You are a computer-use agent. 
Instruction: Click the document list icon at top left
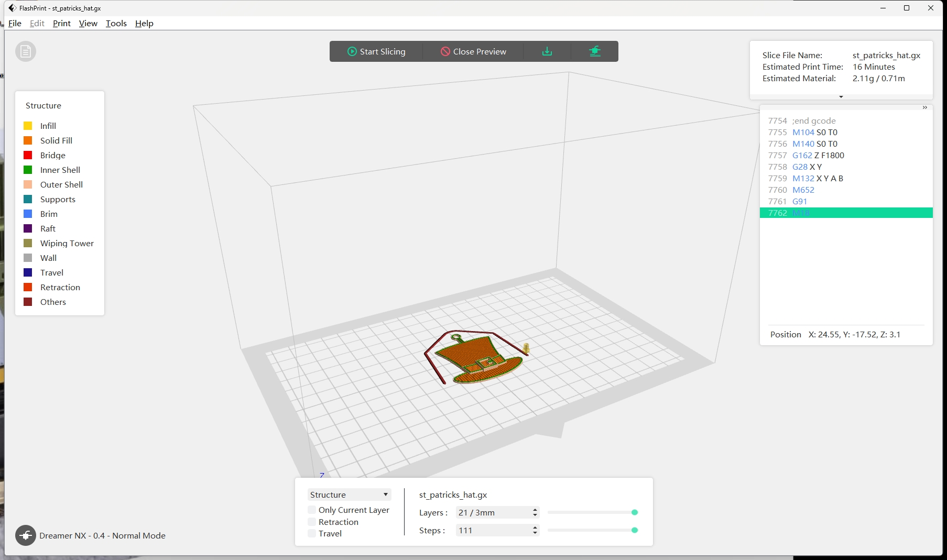coord(26,51)
